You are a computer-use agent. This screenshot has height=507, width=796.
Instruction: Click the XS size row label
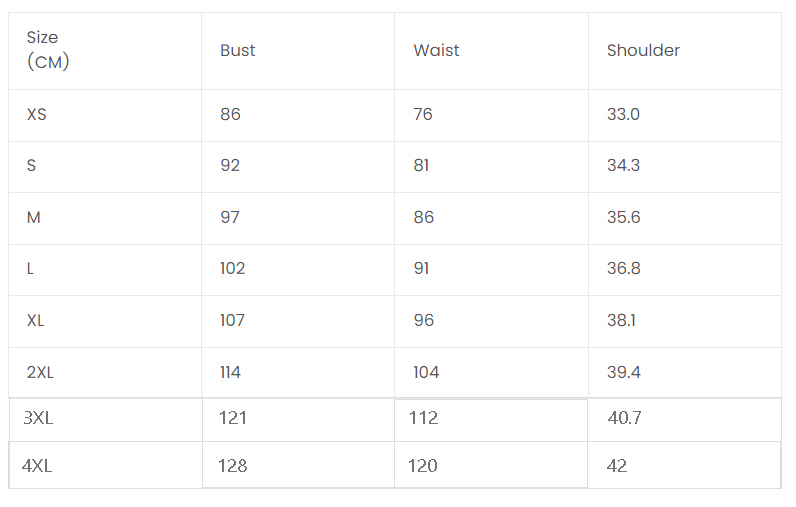tap(37, 115)
